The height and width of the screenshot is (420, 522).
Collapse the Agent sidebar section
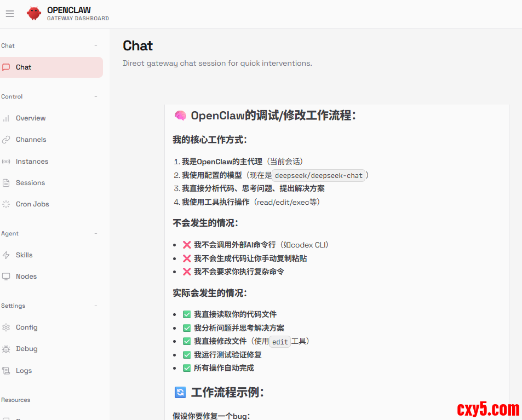(x=96, y=234)
